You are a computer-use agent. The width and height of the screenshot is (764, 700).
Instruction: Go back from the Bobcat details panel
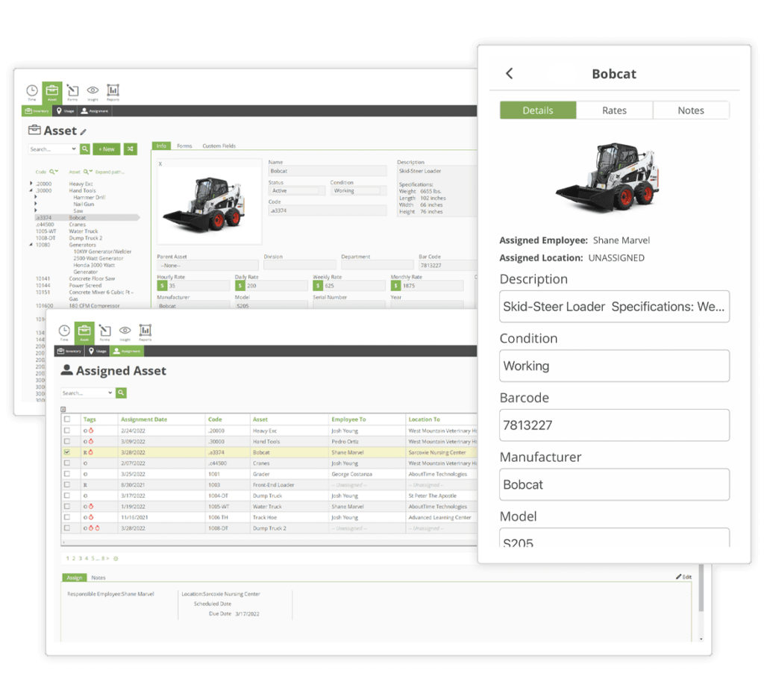(x=509, y=74)
